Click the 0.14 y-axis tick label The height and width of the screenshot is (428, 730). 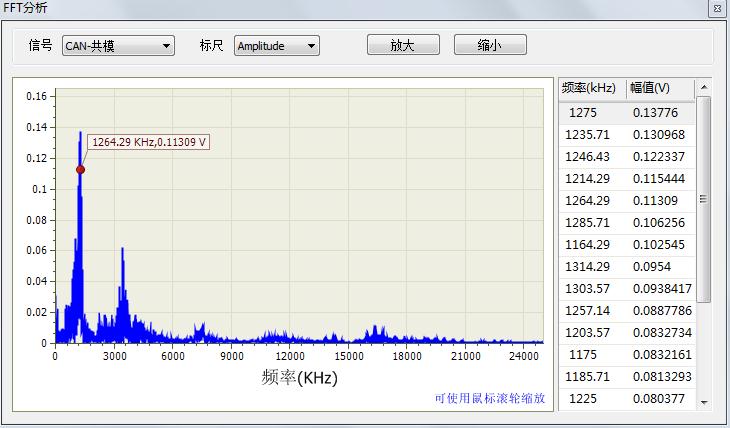36,127
